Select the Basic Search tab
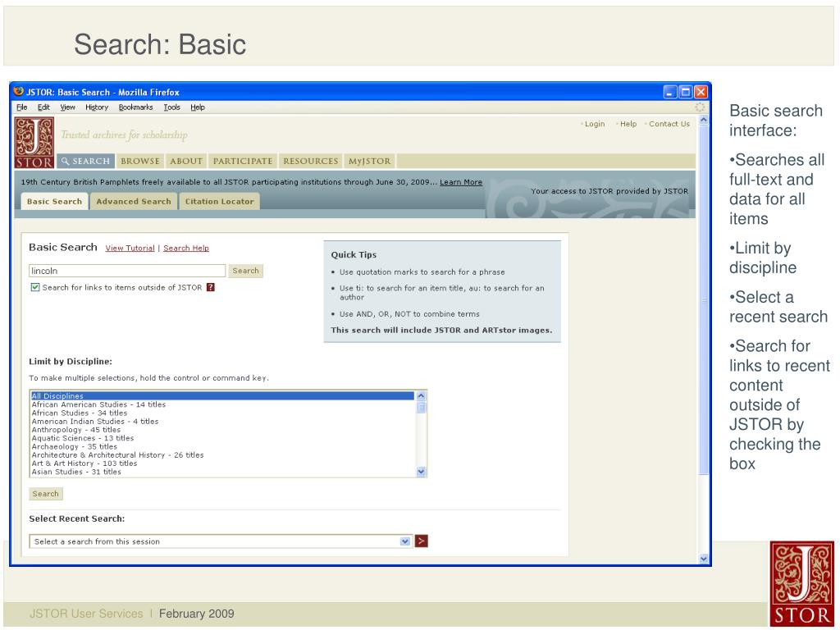Image resolution: width=840 pixels, height=630 pixels. coord(55,202)
